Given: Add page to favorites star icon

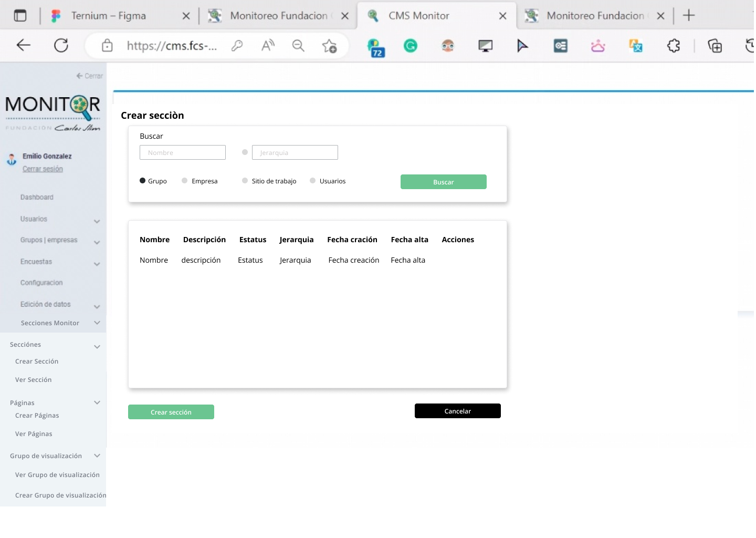Looking at the screenshot, I should coord(329,46).
